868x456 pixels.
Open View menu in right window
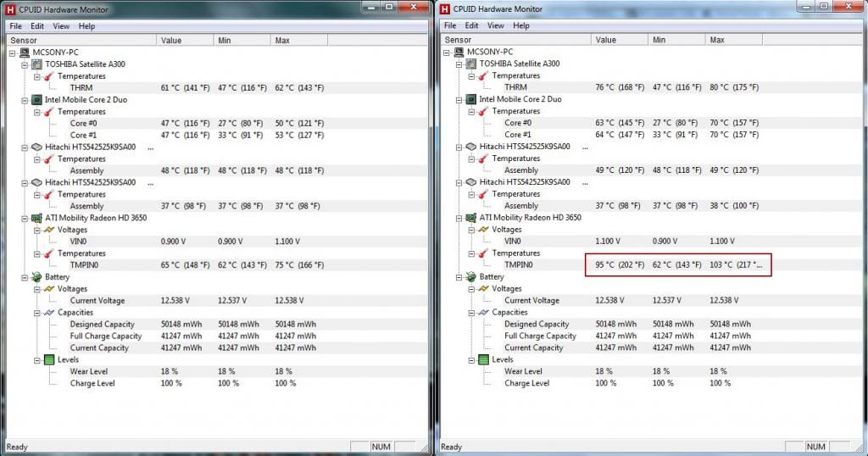(495, 25)
